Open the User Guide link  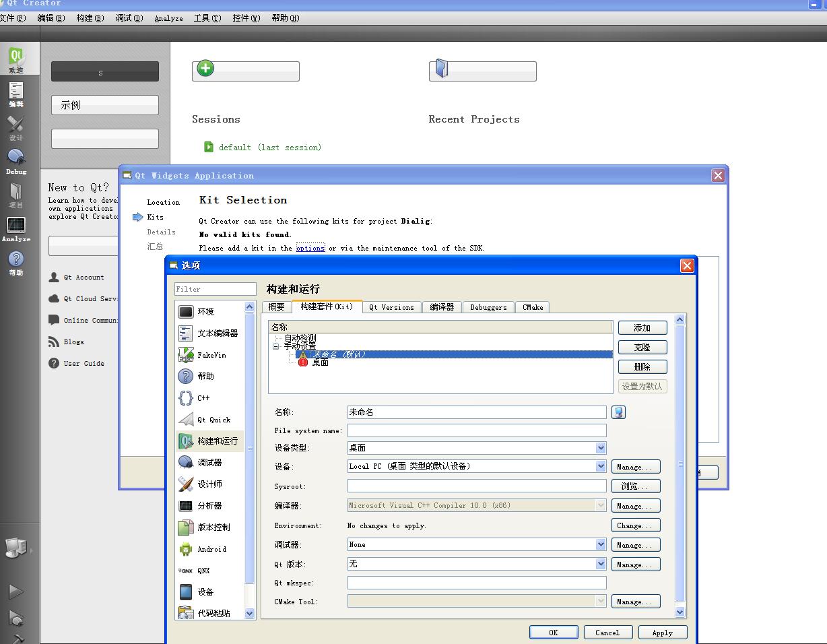pos(77,363)
